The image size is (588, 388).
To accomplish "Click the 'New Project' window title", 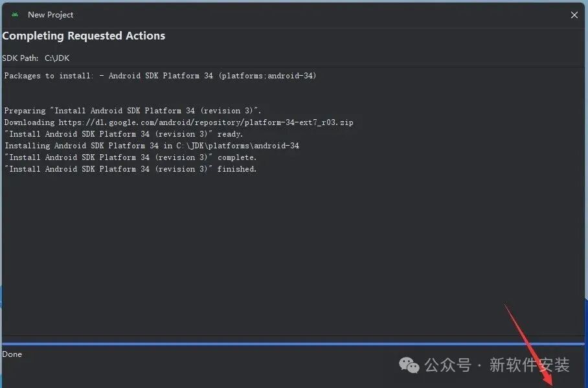I will [51, 15].
